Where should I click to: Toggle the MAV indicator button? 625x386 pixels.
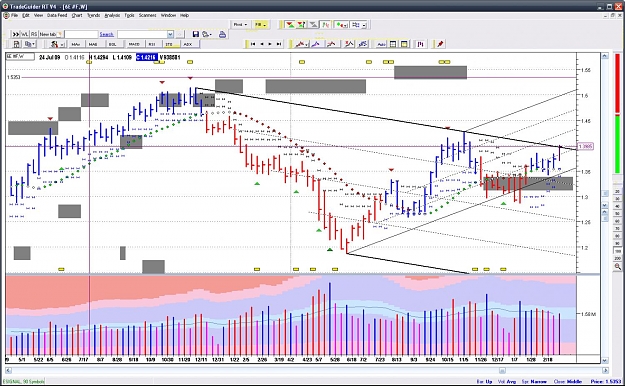point(76,44)
